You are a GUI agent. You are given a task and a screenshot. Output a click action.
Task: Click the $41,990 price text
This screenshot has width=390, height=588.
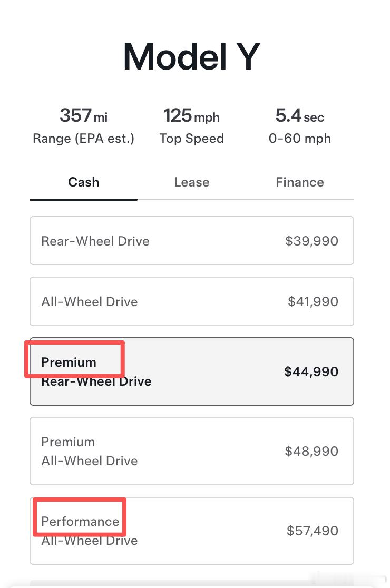pos(313,302)
